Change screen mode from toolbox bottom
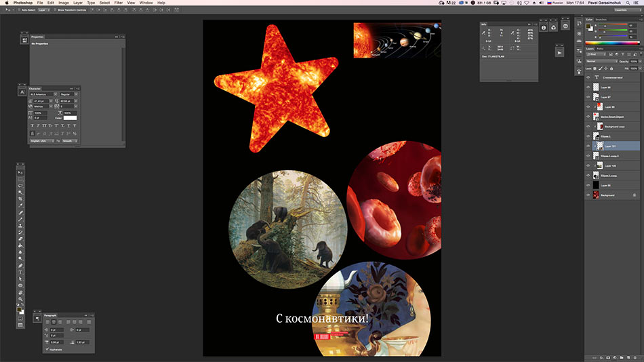644x362 pixels. [x=20, y=325]
